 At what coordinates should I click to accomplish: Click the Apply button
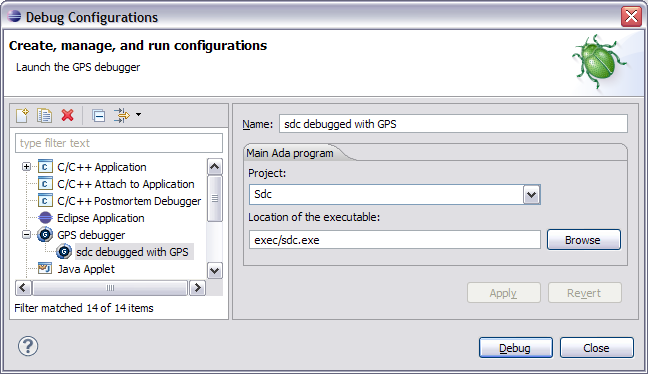point(504,293)
